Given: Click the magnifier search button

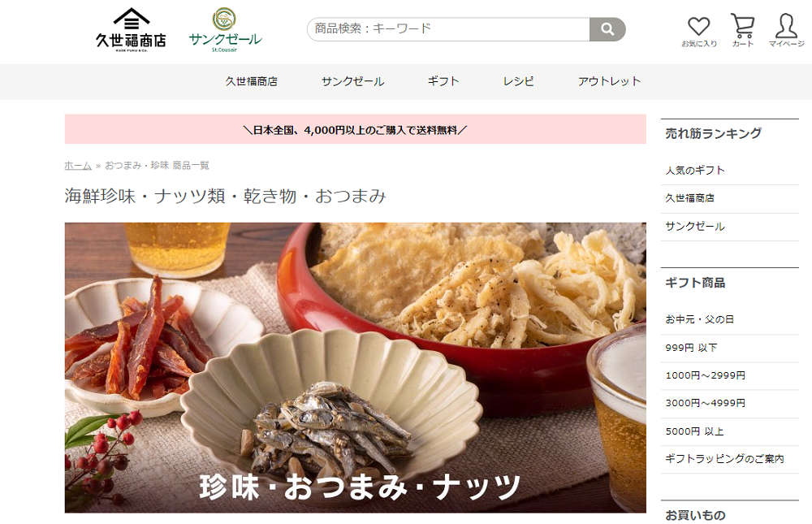Looking at the screenshot, I should pyautogui.click(x=607, y=29).
